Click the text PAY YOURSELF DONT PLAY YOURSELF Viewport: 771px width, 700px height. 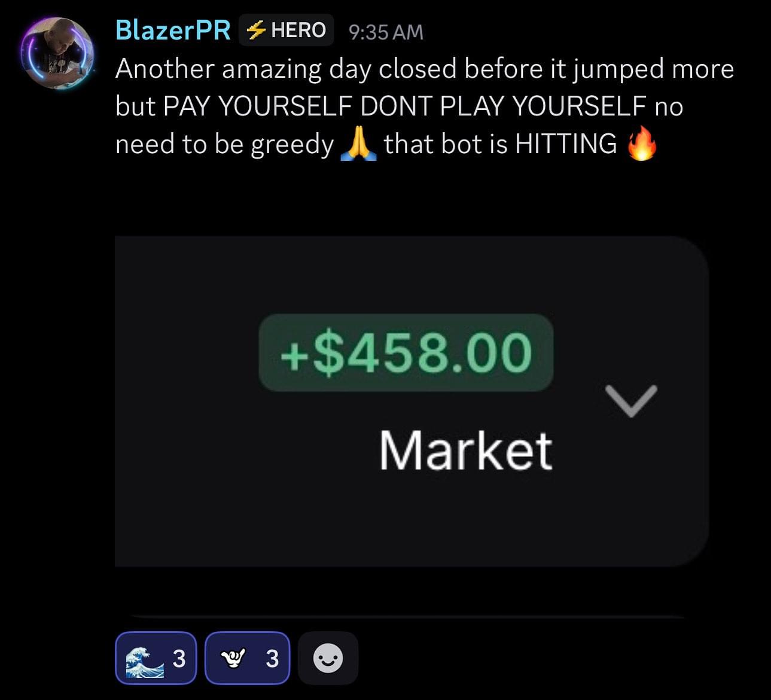click(405, 106)
